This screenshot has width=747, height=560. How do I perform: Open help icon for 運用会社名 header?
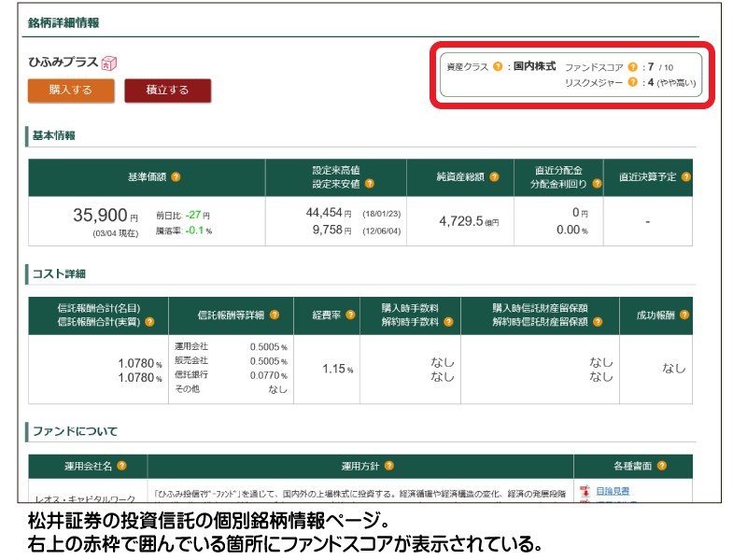pyautogui.click(x=122, y=466)
